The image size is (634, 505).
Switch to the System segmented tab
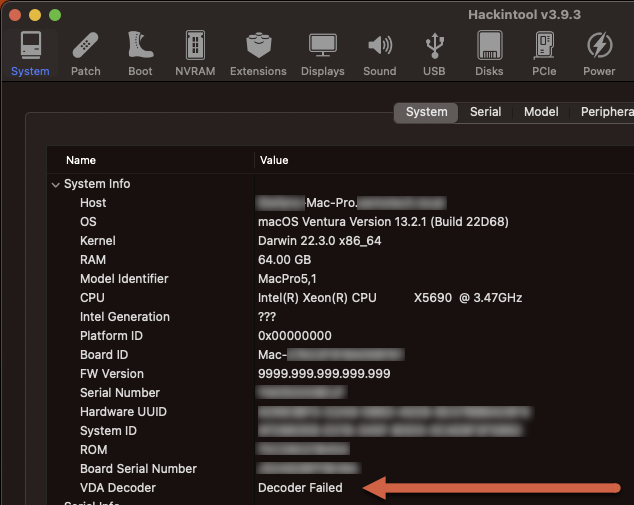[426, 112]
